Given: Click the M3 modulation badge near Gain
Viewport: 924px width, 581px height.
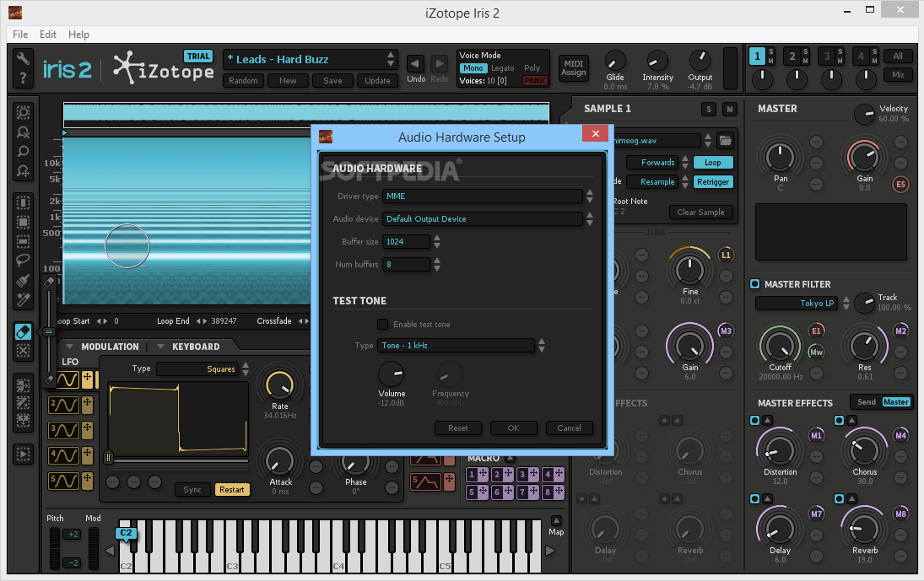Looking at the screenshot, I should pyautogui.click(x=726, y=331).
